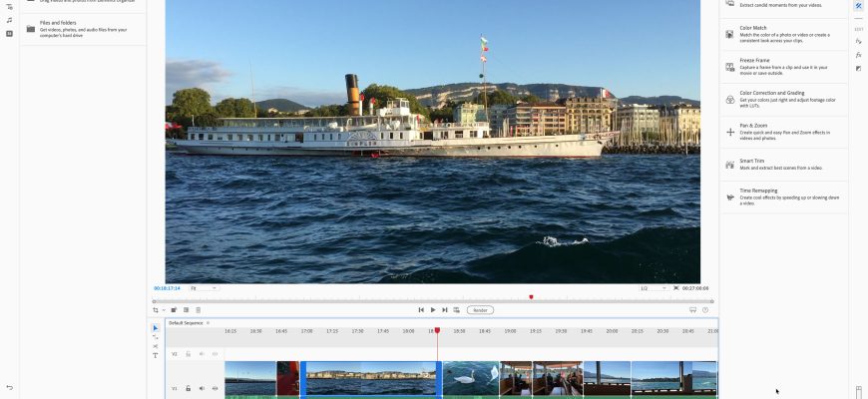Click the icon beside 00:27:08:08 duration
This screenshot has width=868, height=399.
[x=676, y=288]
